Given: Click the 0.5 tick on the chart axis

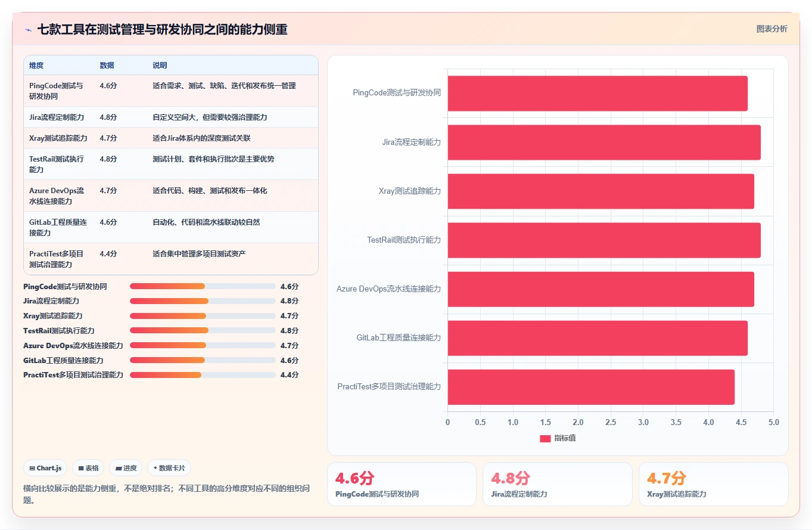Looking at the screenshot, I should pos(480,422).
